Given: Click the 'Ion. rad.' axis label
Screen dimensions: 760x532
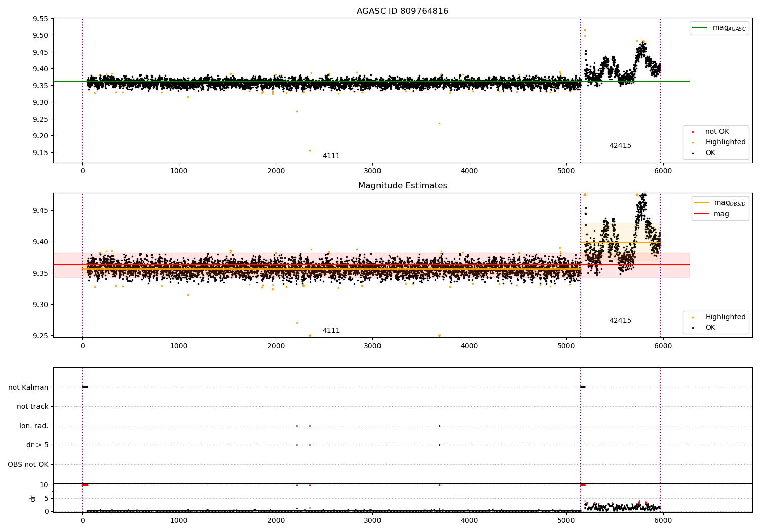Looking at the screenshot, I should [x=34, y=426].
